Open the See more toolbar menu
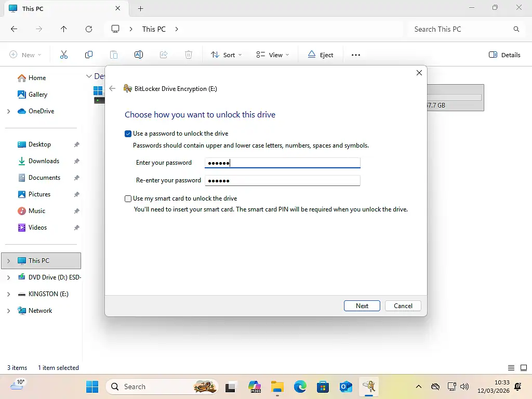The image size is (532, 399). 355,55
